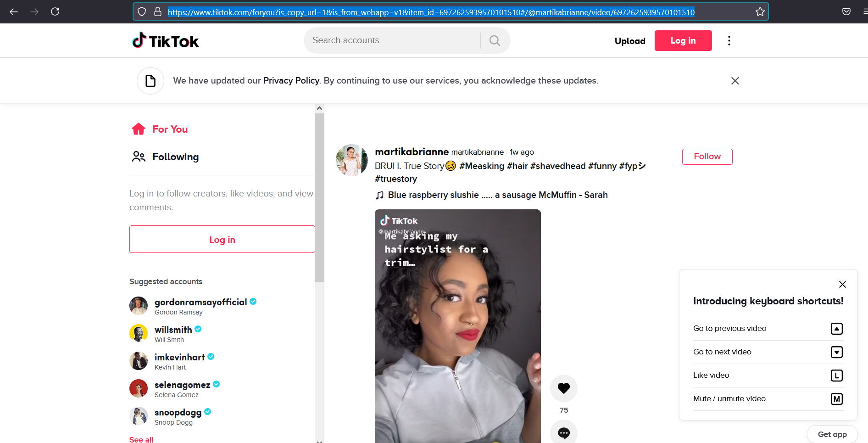This screenshot has height=443, width=868.
Task: Open selenagomez username
Action: tap(183, 385)
